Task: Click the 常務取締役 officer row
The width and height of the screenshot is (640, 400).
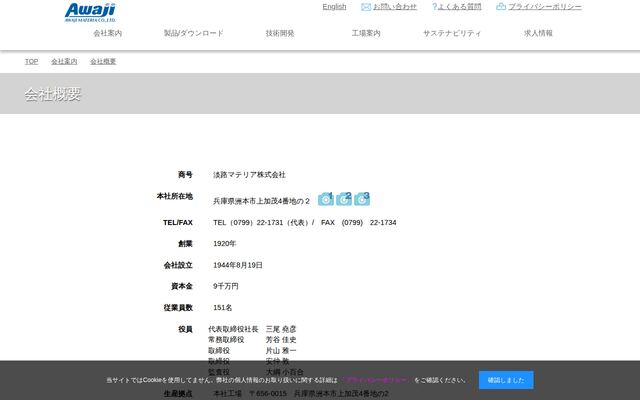Action: [x=252, y=340]
